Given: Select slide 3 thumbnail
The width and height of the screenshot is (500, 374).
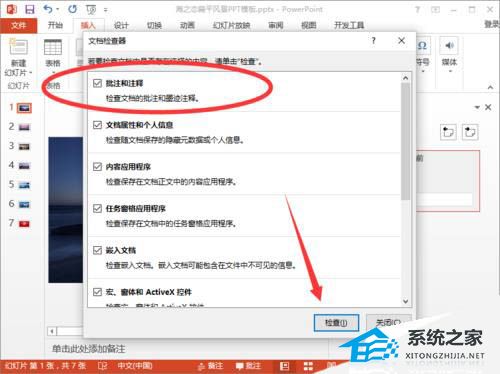Looking at the screenshot, I should coord(24,147).
